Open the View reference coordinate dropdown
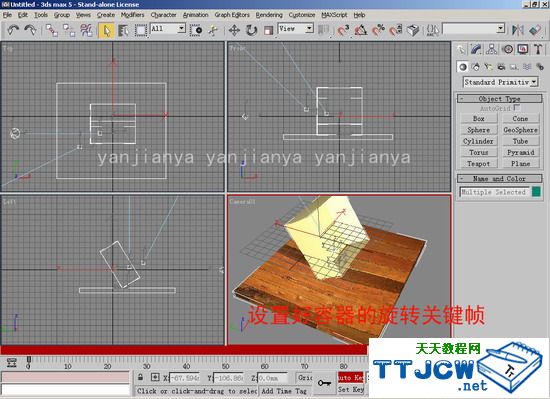Screen dimensions: 550x399 295,28
